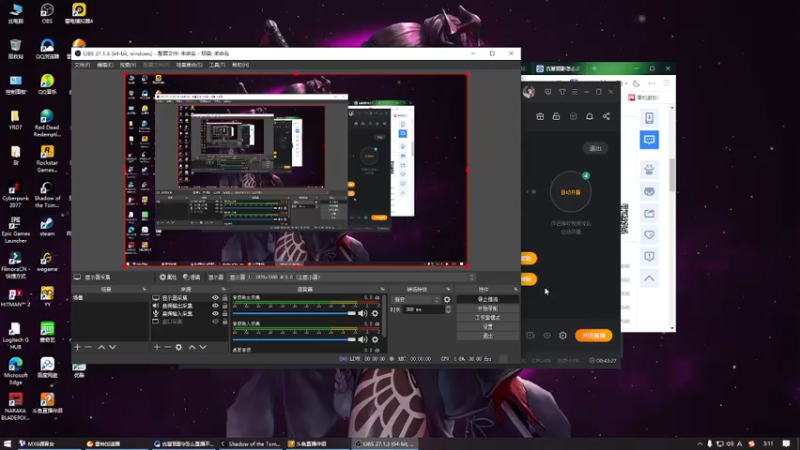
Task: Click the Properties button above the Sources panel
Action: (x=168, y=278)
